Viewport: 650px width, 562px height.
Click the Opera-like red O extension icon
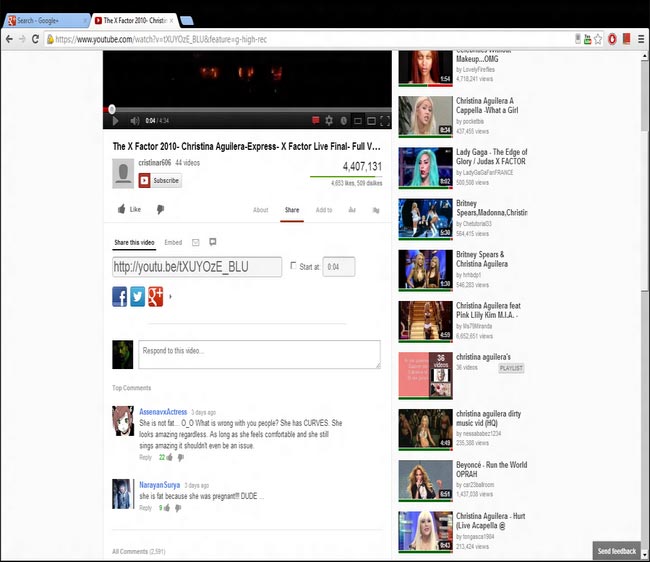pyautogui.click(x=612, y=39)
